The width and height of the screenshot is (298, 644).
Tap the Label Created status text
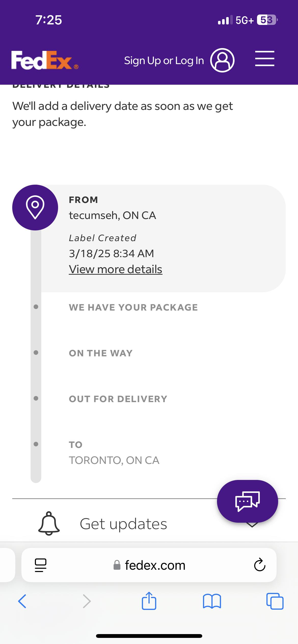(102, 238)
